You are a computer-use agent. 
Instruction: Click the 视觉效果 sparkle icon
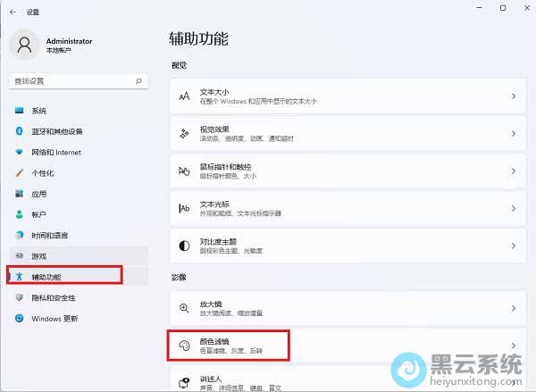[184, 133]
